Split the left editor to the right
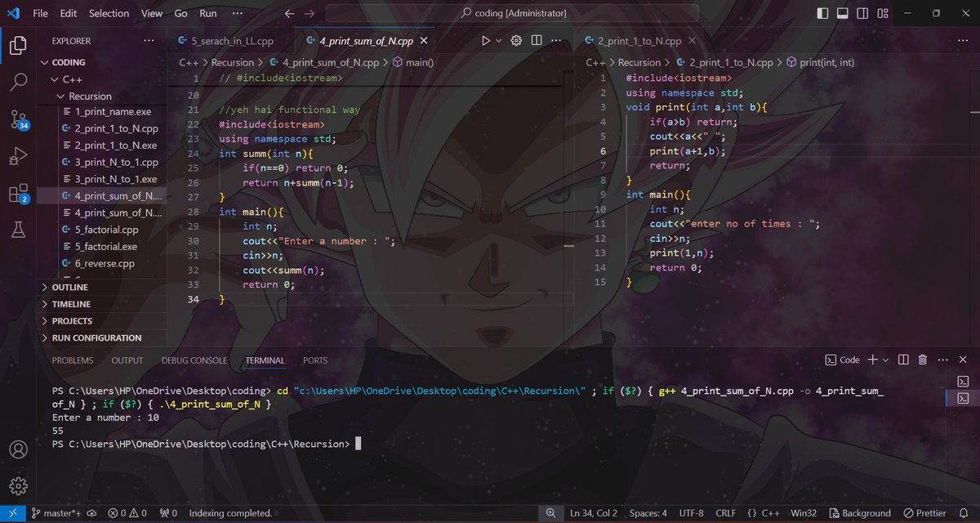This screenshot has width=980, height=523. 537,41
